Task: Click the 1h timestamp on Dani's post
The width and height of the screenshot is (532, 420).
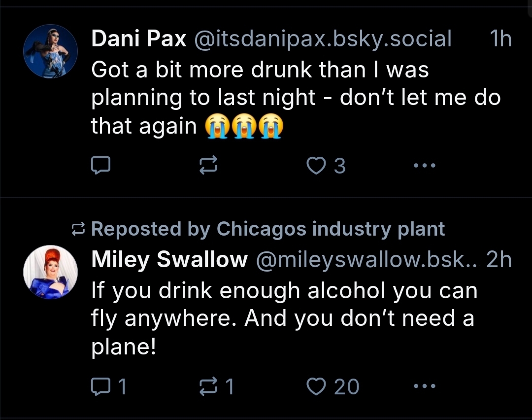Action: click(x=501, y=39)
